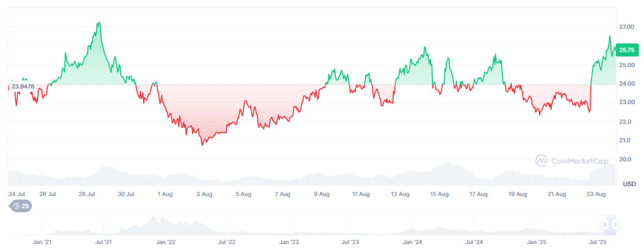Grab the right handle of the range navigator

point(616,225)
